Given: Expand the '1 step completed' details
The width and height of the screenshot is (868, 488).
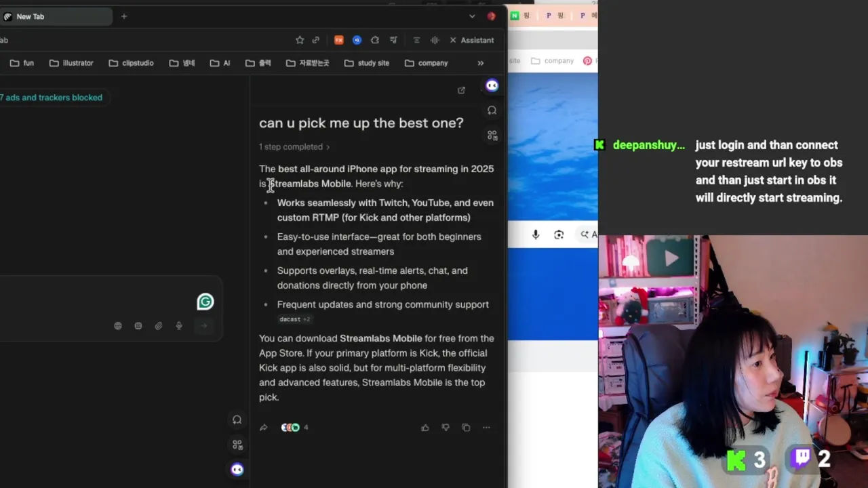Looking at the screenshot, I should pyautogui.click(x=294, y=146).
